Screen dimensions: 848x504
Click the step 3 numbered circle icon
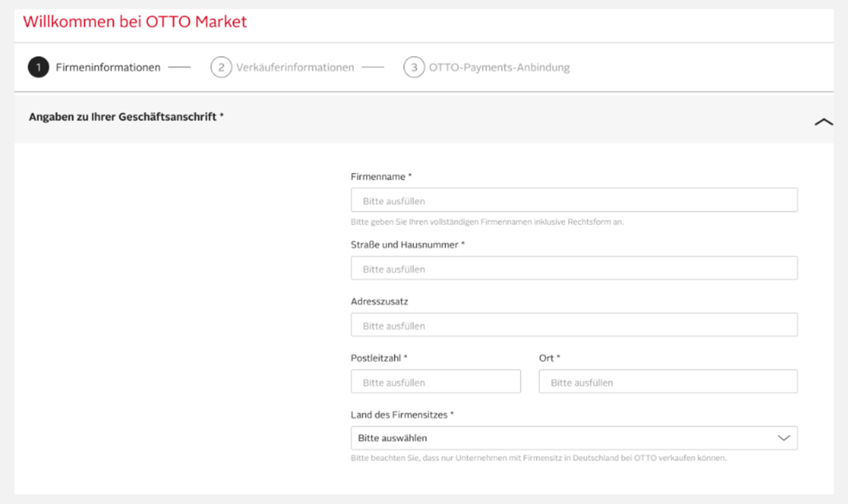coord(414,66)
